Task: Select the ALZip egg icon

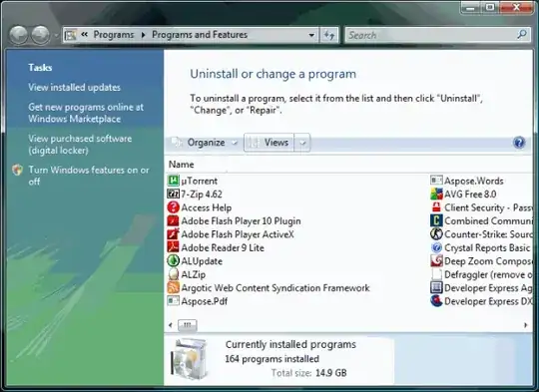Action: (174, 274)
